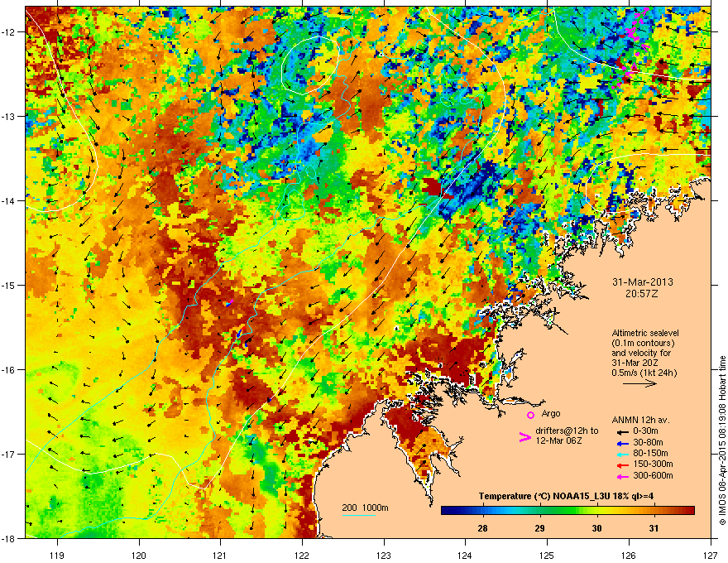Click longitude label 121 on the axis
This screenshot has width=728, height=563.
click(x=220, y=555)
